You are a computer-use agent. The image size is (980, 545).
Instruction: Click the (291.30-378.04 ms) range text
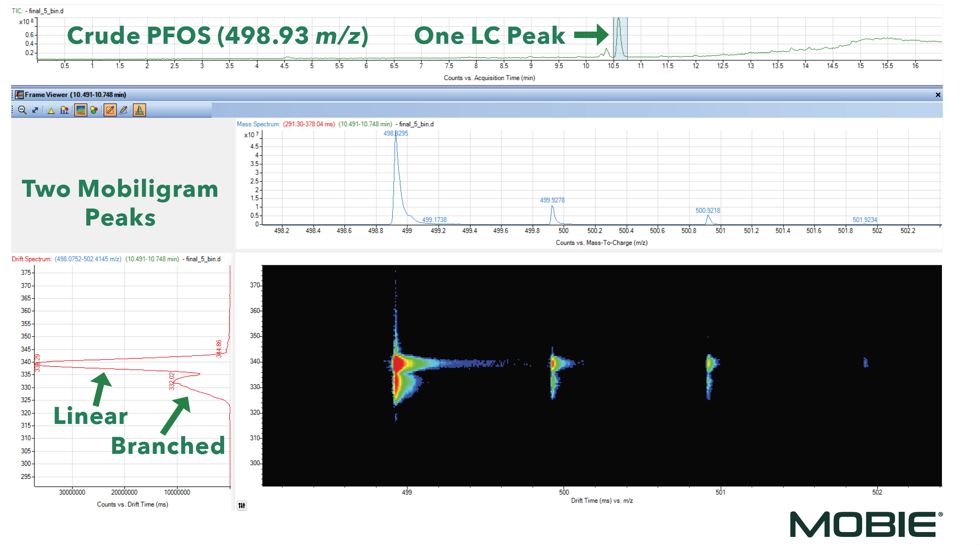(x=309, y=124)
